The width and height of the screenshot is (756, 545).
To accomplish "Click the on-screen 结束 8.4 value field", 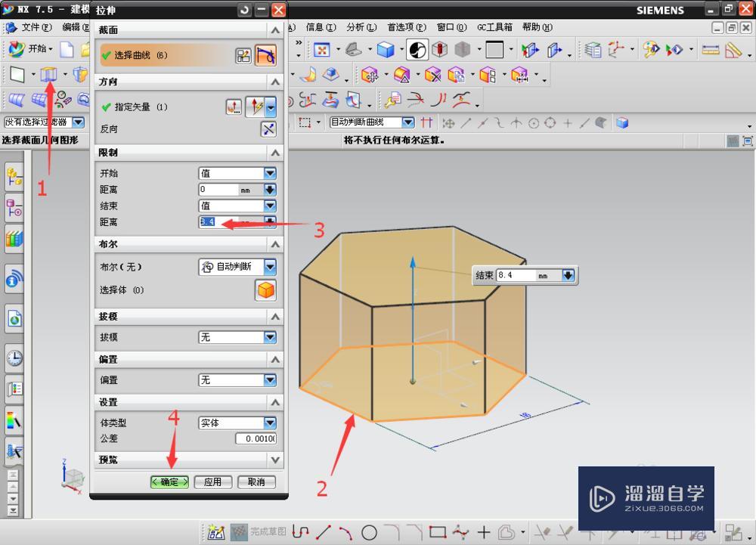I will coord(516,275).
